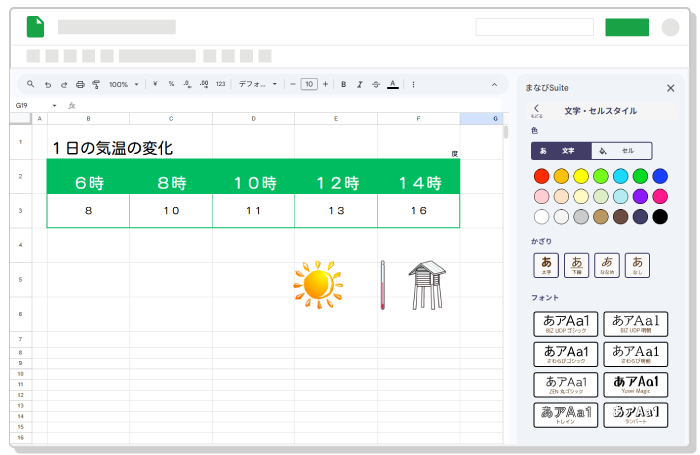Open the toolbar's three-dot more menu

click(413, 84)
